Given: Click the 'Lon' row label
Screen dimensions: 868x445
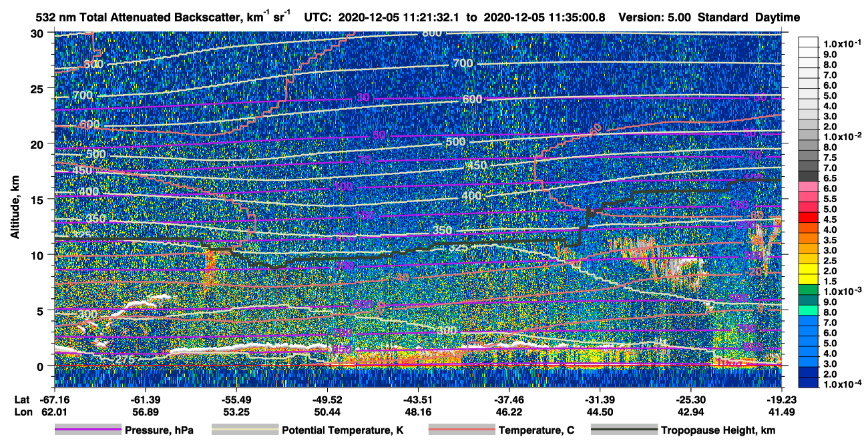Looking at the screenshot, I should (x=22, y=412).
